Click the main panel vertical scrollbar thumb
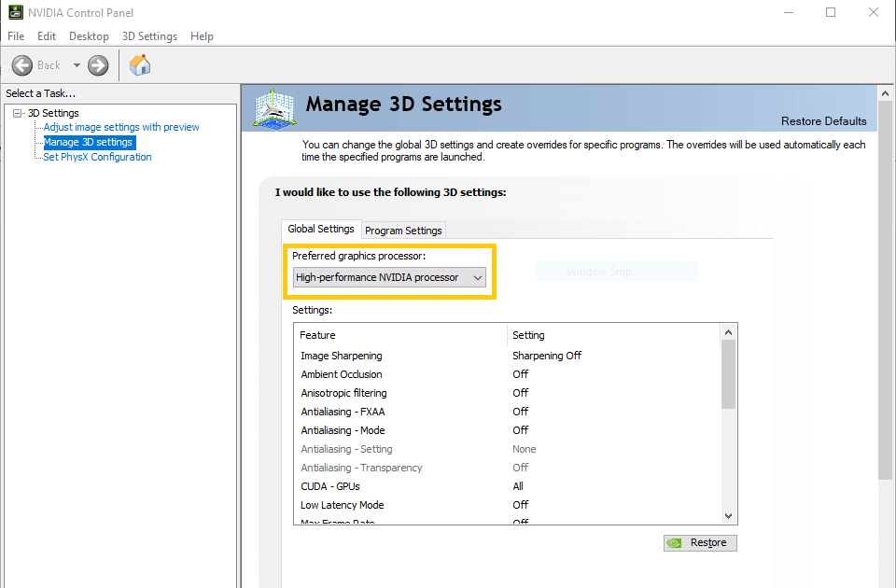 (x=885, y=290)
